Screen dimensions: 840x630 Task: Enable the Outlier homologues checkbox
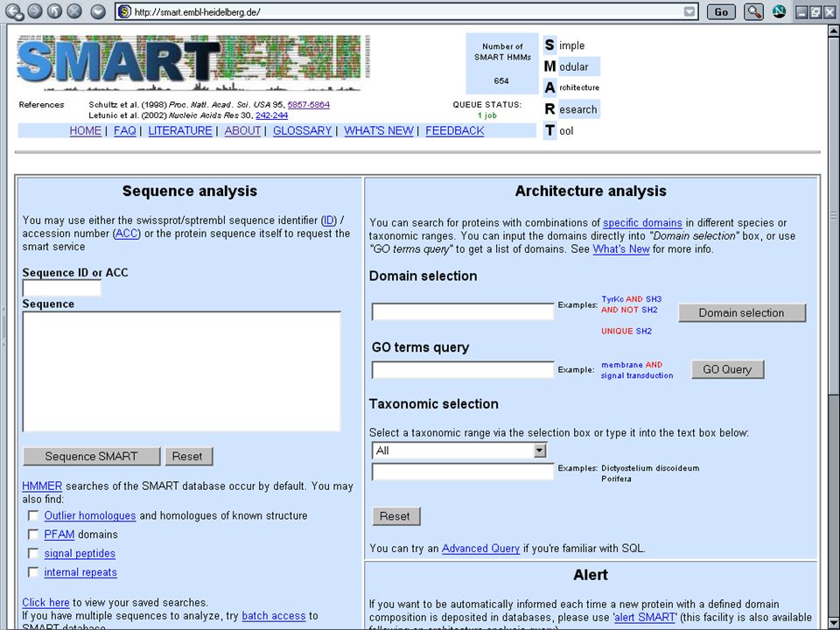click(x=33, y=515)
